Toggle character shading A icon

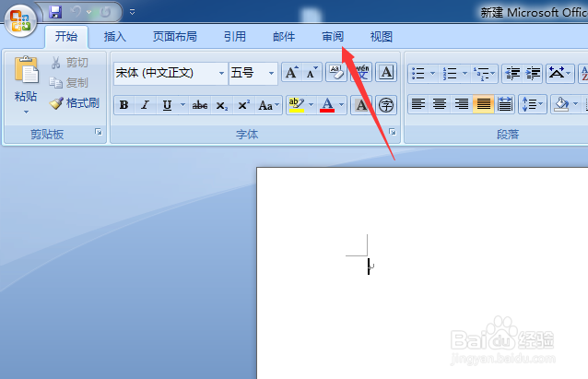pos(361,105)
